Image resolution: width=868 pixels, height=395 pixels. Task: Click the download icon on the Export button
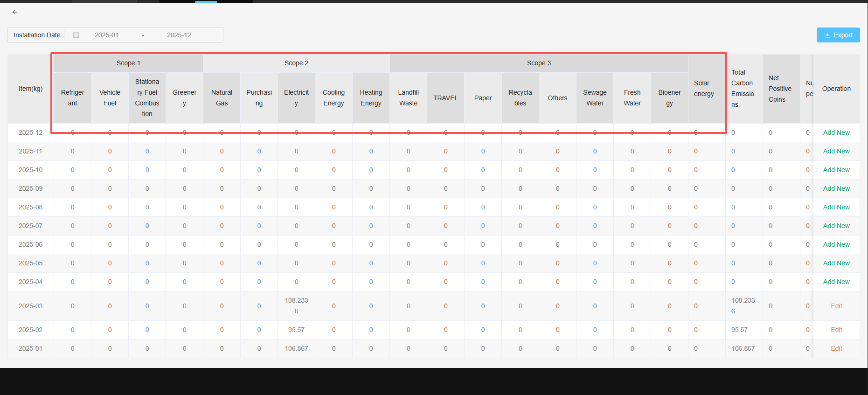(x=827, y=35)
